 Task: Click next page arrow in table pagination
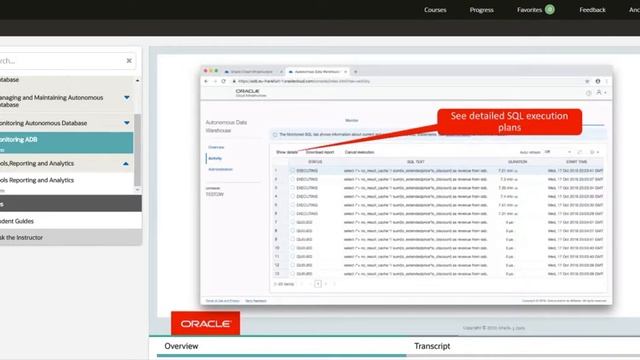[326, 284]
